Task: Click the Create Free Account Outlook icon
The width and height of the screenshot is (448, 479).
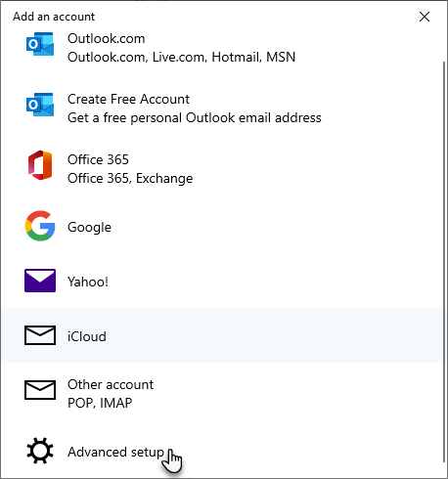Action: (40, 105)
